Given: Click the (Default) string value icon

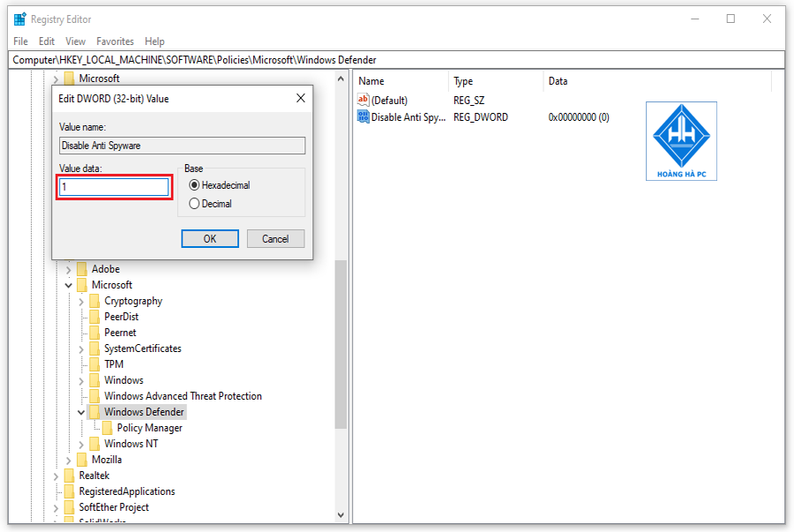Looking at the screenshot, I should click(363, 100).
